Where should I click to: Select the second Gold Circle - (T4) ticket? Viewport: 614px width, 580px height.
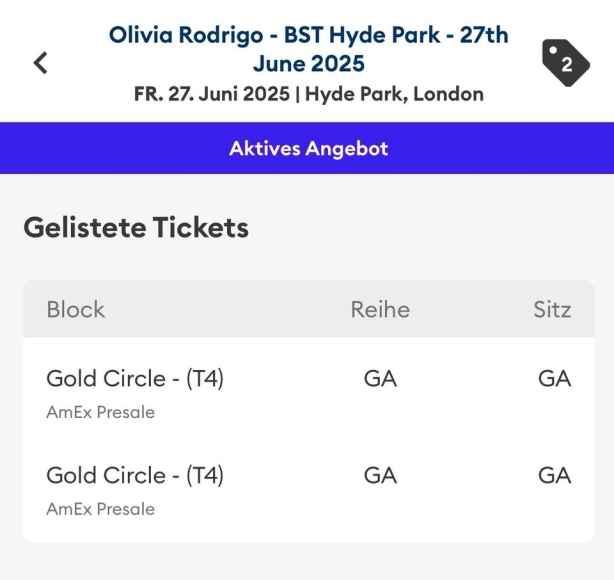click(x=135, y=475)
